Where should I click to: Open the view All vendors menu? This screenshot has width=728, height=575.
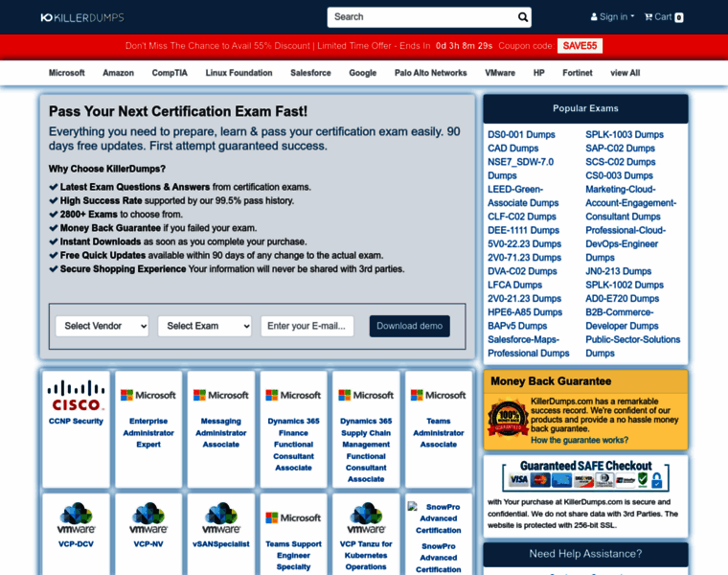tap(625, 73)
